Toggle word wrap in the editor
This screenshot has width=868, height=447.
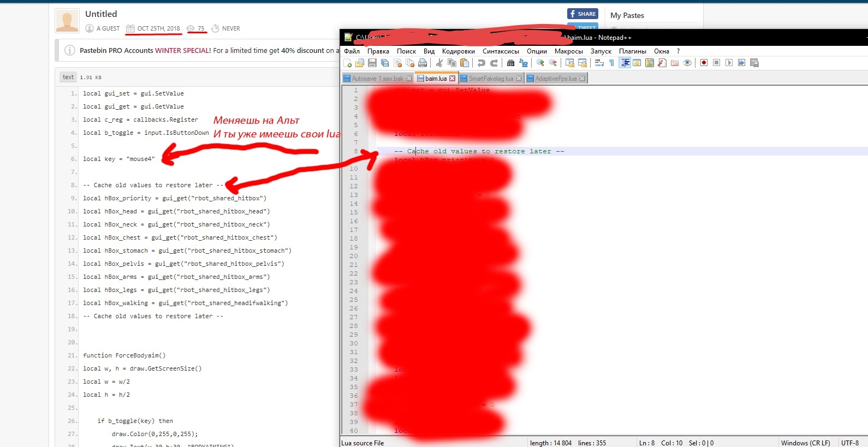click(x=599, y=63)
